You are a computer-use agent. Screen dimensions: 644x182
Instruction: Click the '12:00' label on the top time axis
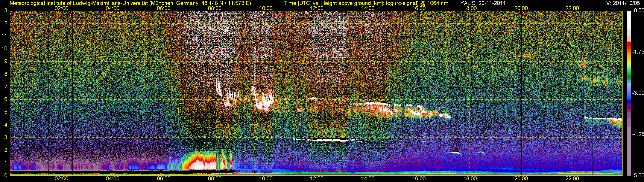point(317,8)
